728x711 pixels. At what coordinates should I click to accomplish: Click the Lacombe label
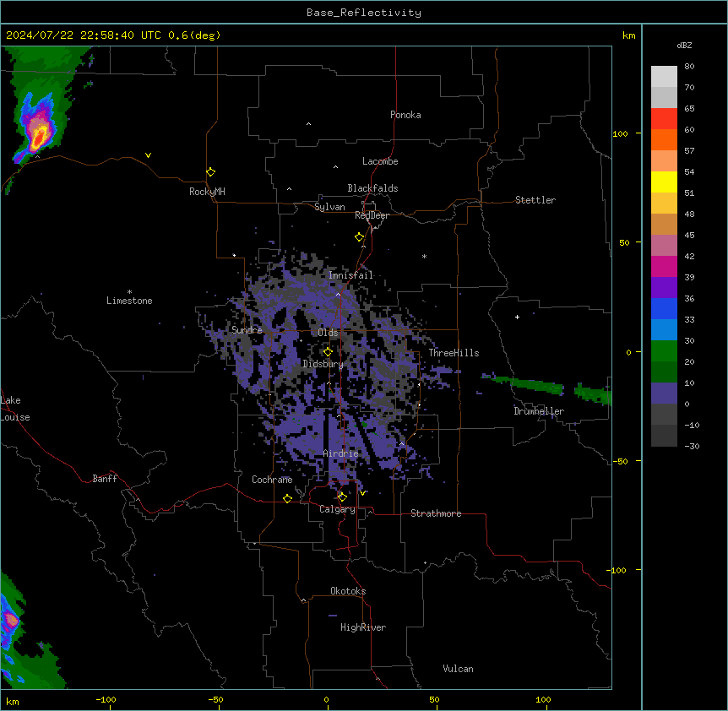(380, 161)
